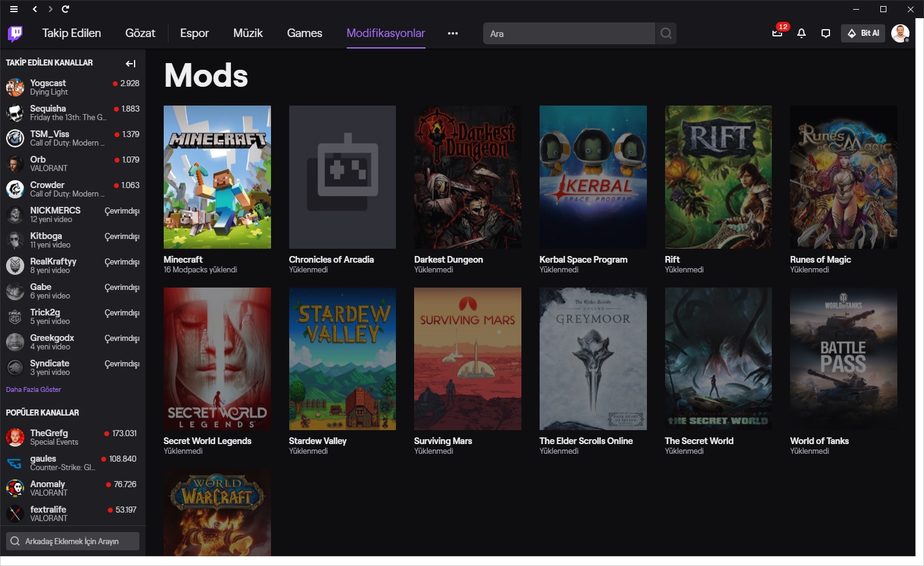
Task: Open World of Tanks cover
Action: pyautogui.click(x=843, y=359)
